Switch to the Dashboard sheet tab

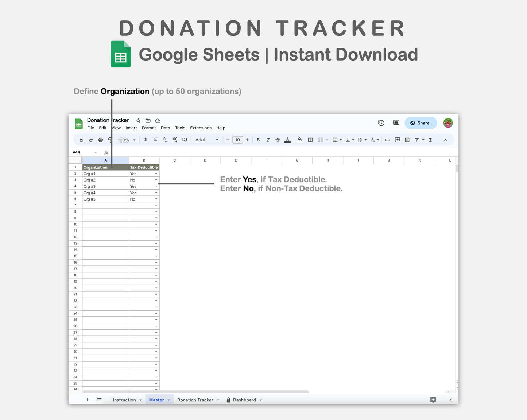244,400
